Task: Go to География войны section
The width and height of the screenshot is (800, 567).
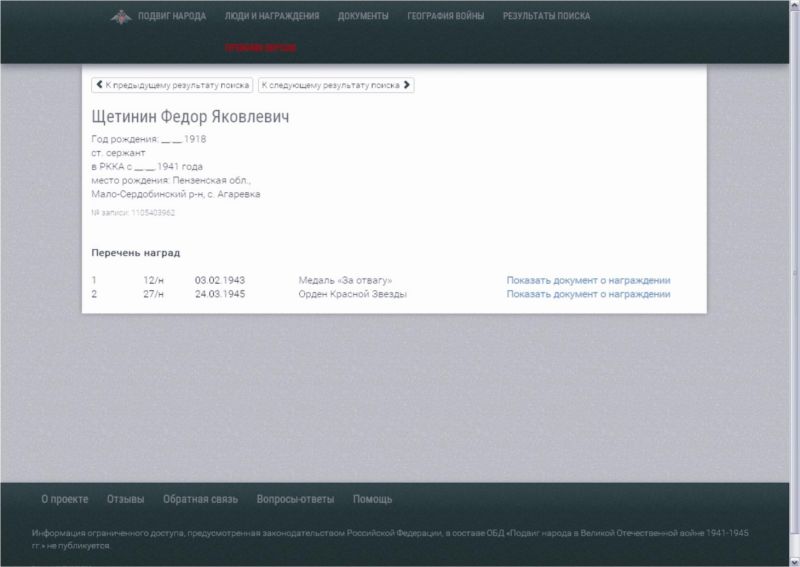Action: tap(445, 16)
